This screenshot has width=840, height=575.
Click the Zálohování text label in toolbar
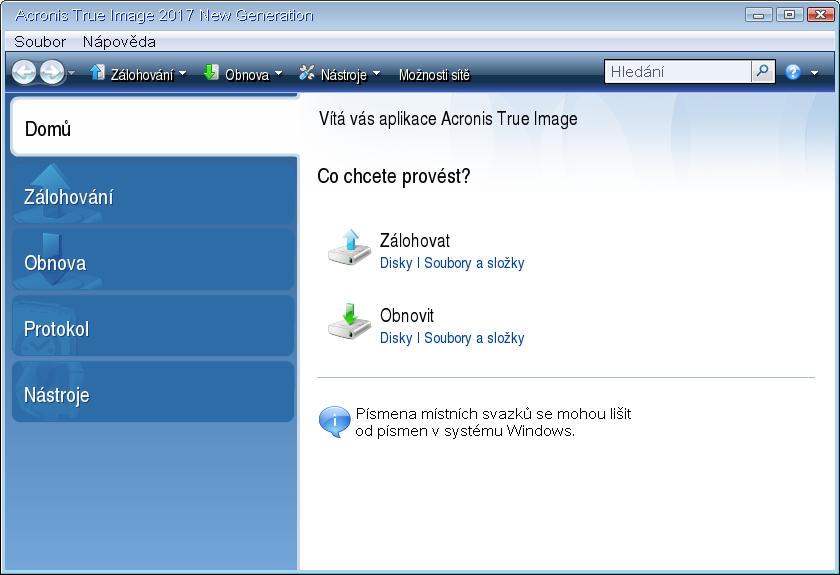click(x=142, y=75)
